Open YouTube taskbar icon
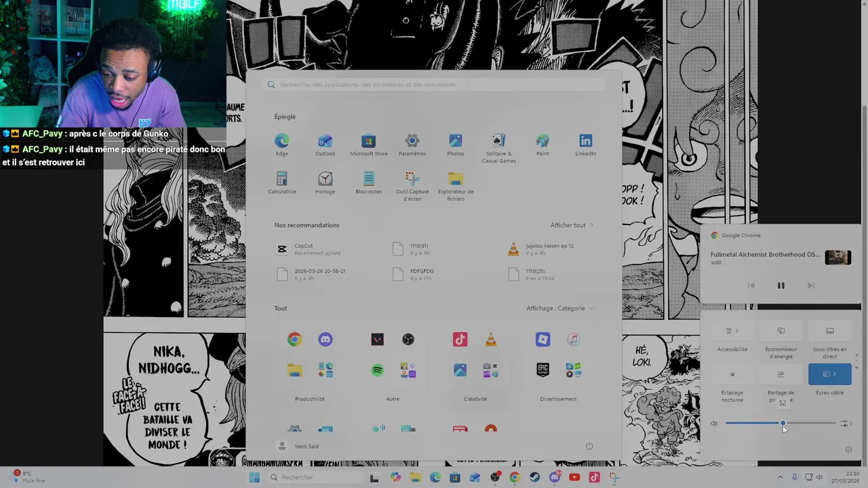The height and width of the screenshot is (488, 868). pyautogui.click(x=574, y=477)
